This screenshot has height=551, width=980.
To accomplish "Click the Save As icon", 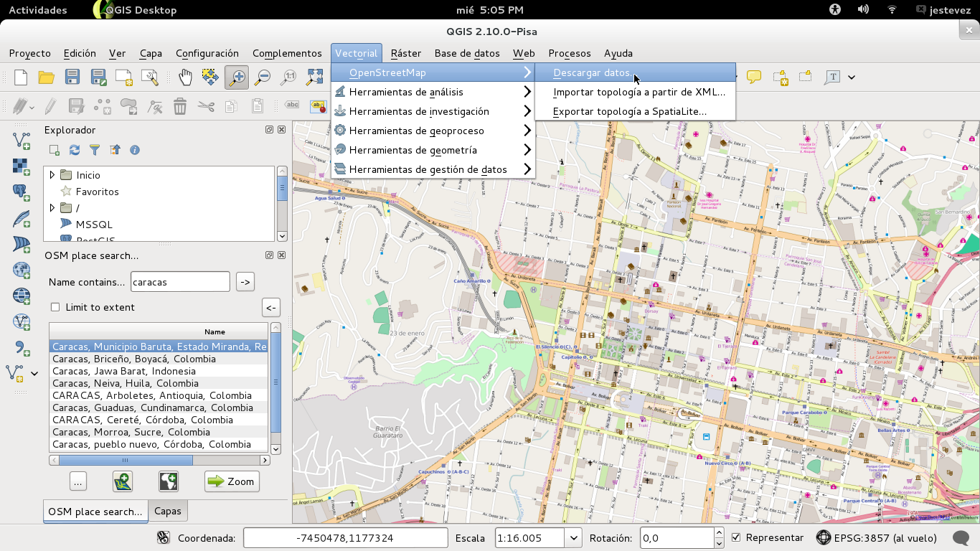I will [x=98, y=77].
